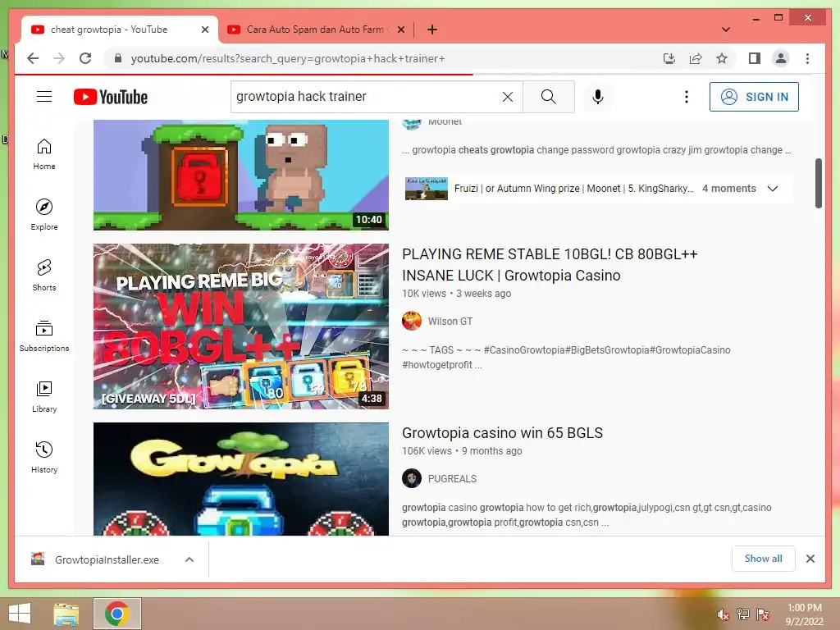The image size is (840, 630).
Task: Click the magnifier search button
Action: [548, 97]
